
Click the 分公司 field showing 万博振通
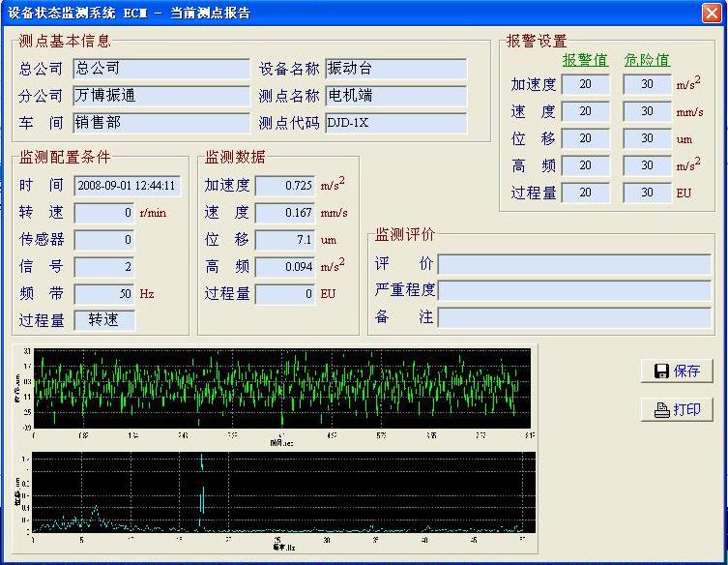[x=161, y=96]
